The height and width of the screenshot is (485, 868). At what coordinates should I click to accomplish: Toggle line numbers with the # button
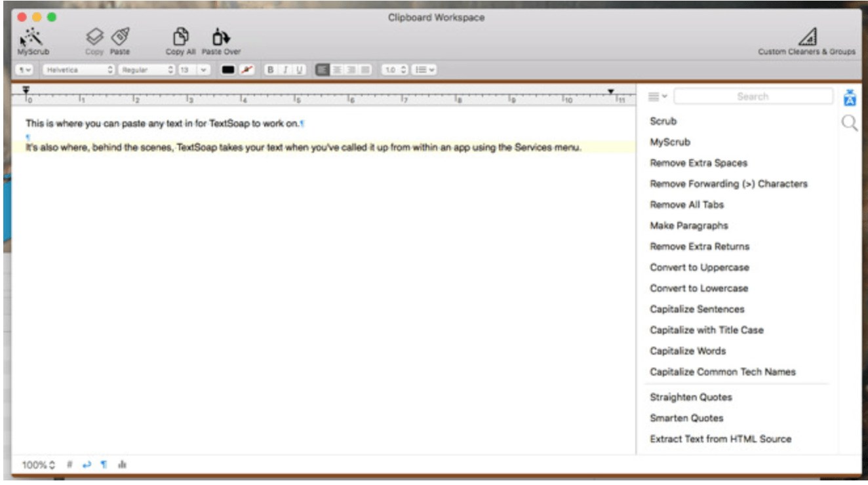[69, 465]
